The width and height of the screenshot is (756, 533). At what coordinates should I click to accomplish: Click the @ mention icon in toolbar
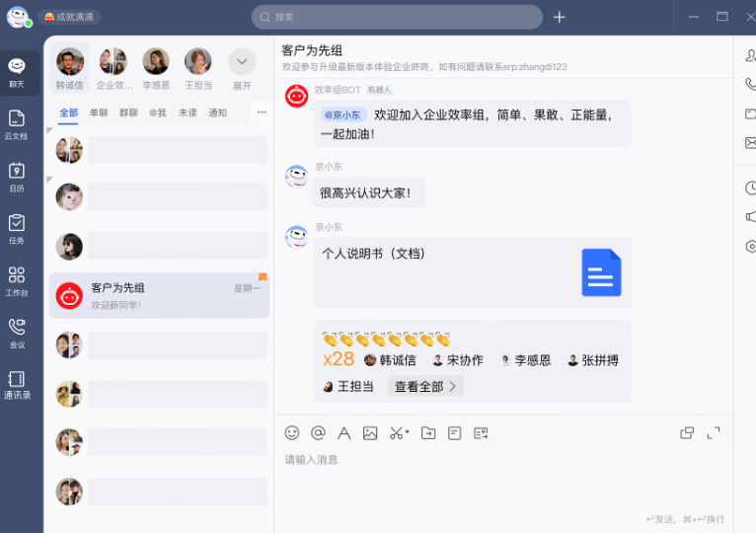click(x=318, y=432)
